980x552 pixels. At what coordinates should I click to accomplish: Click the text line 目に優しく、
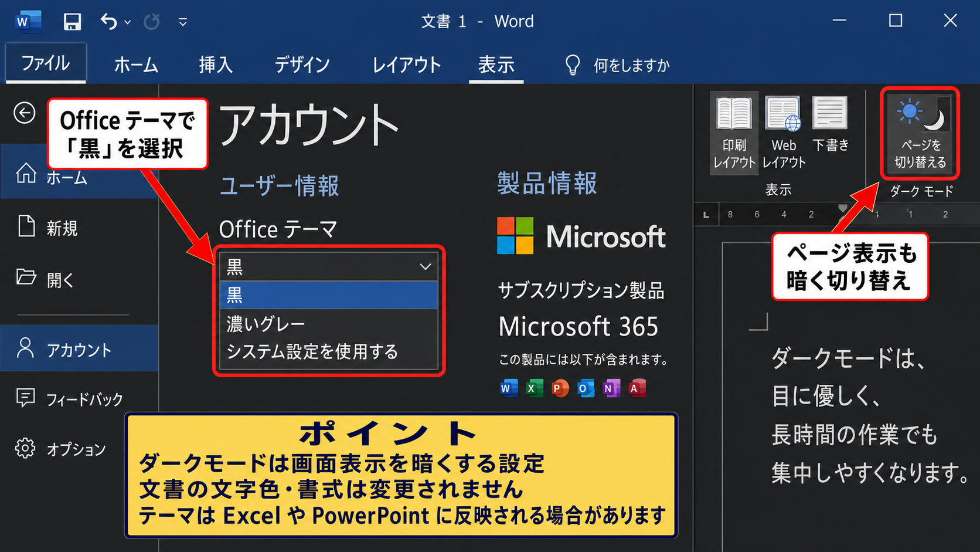click(826, 397)
